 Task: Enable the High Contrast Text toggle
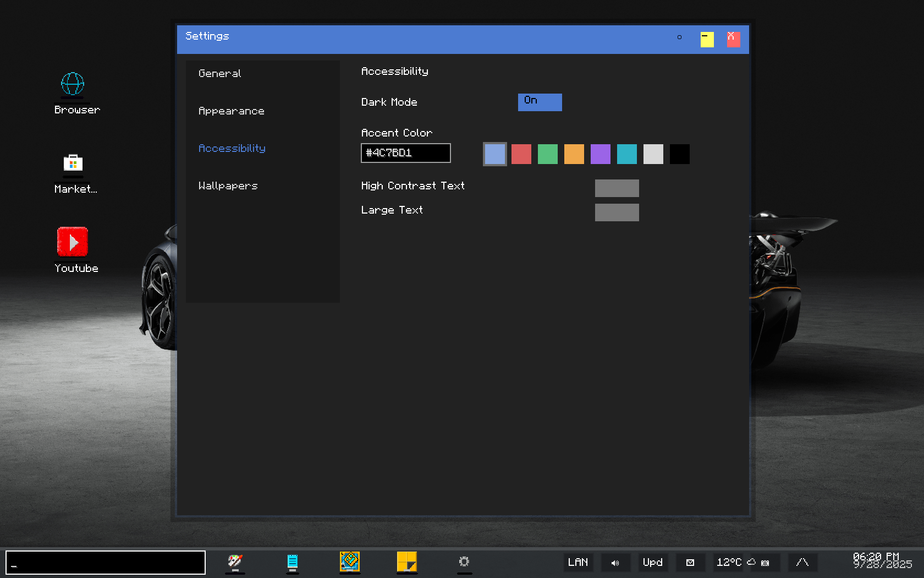617,188
